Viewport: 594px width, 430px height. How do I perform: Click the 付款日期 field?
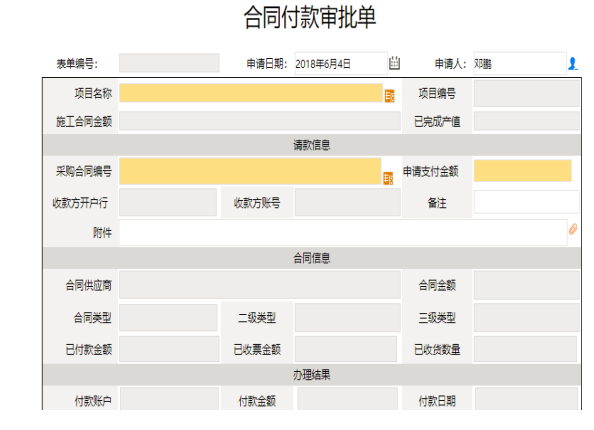click(x=526, y=399)
